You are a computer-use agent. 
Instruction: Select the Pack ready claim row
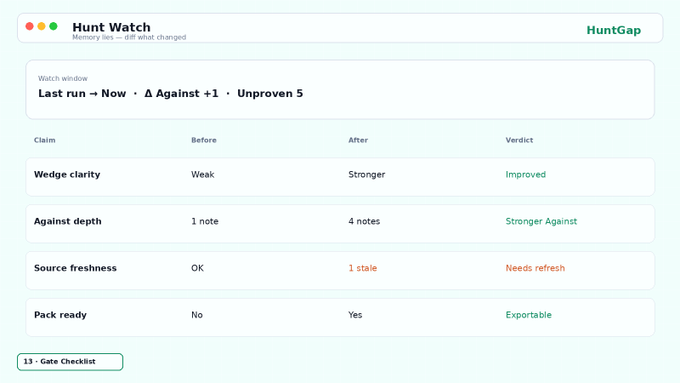[x=340, y=318]
